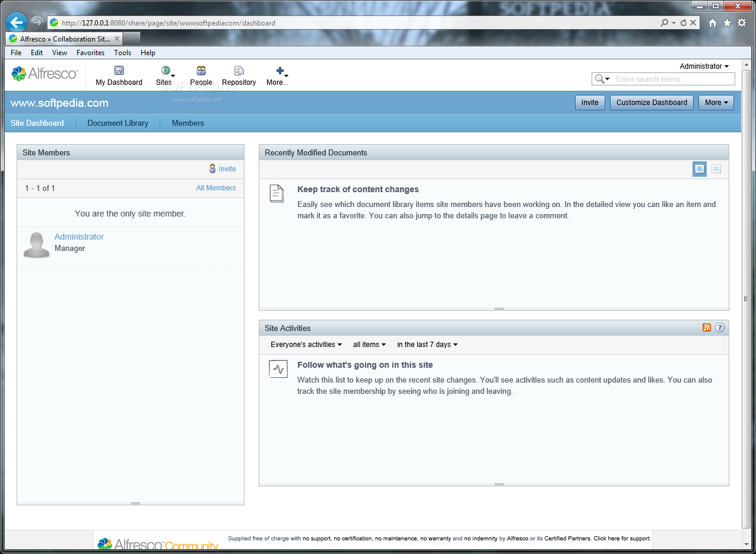Open the address bar history dropdown arrow
The image size is (756, 554).
point(674,23)
